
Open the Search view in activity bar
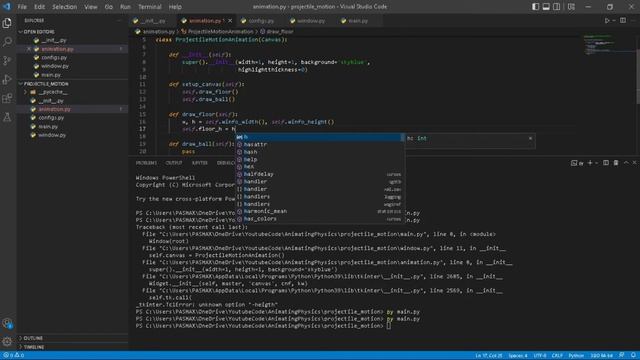tap(7, 42)
